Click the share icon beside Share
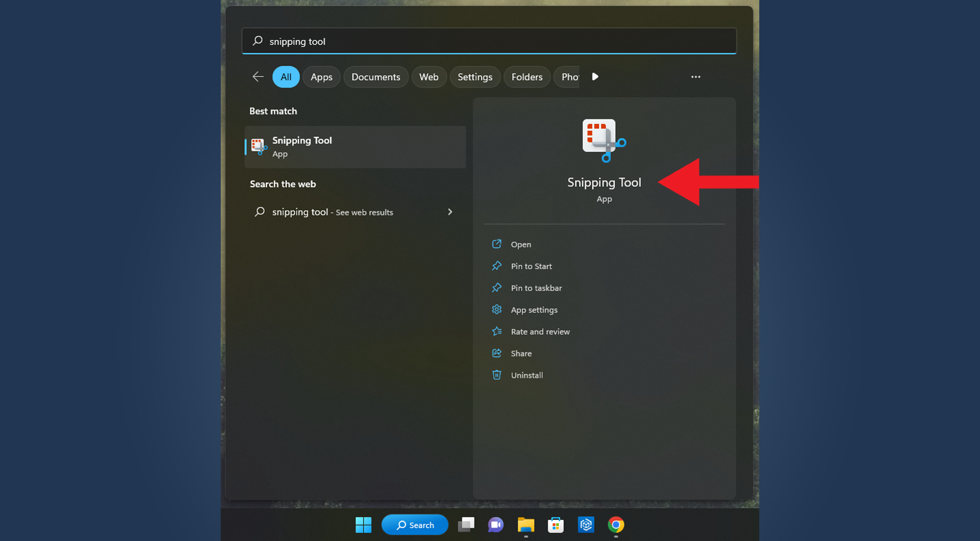The height and width of the screenshot is (541, 980). tap(497, 353)
